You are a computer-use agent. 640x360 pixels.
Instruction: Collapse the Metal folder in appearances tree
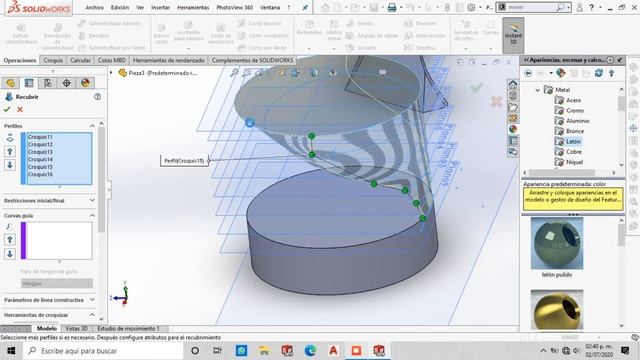tap(538, 90)
